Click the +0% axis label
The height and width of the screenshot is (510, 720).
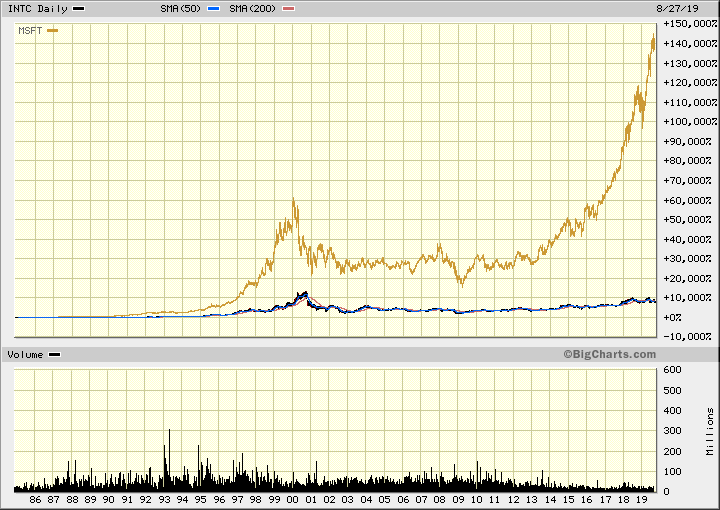coord(672,317)
